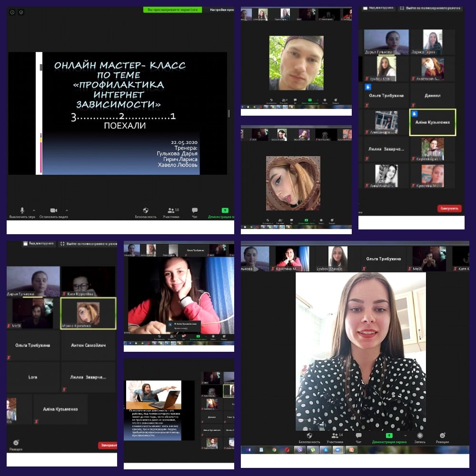Click the green 'Вы просматриваете экран Lora' banner
This screenshot has width=476, height=476.
click(173, 10)
